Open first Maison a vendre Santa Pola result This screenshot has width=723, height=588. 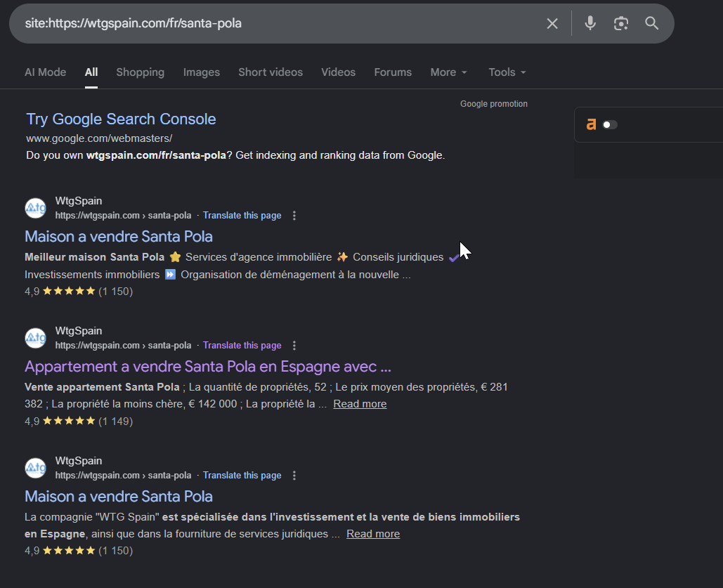(x=119, y=237)
